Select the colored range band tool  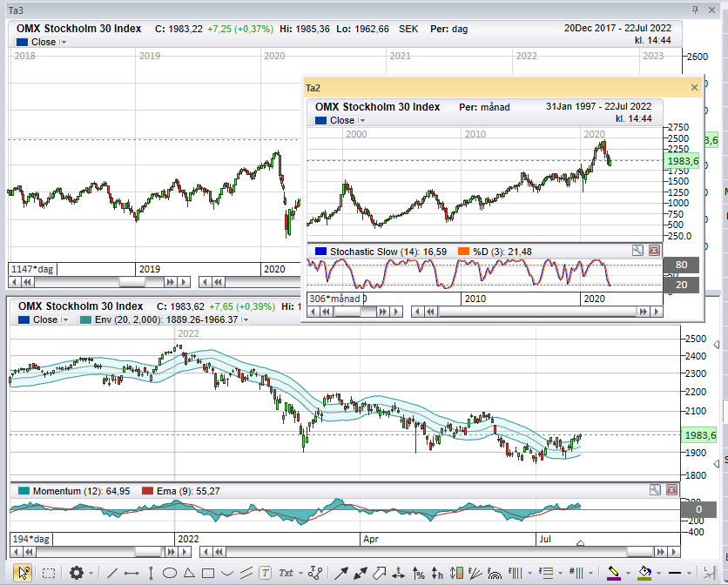click(456, 574)
